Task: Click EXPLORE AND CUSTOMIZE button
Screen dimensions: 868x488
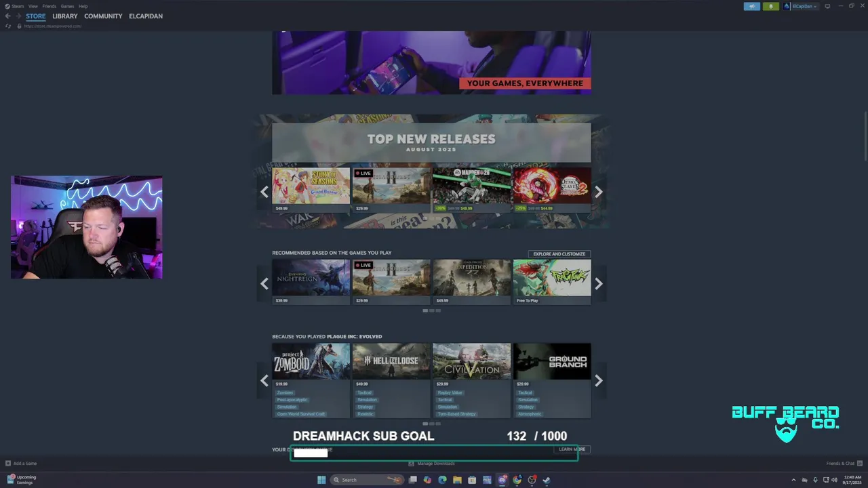Action: pyautogui.click(x=559, y=254)
